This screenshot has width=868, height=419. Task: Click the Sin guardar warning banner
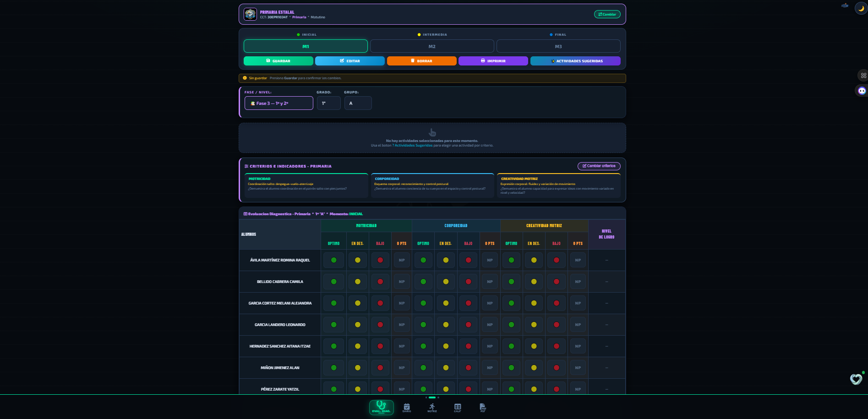(x=432, y=78)
